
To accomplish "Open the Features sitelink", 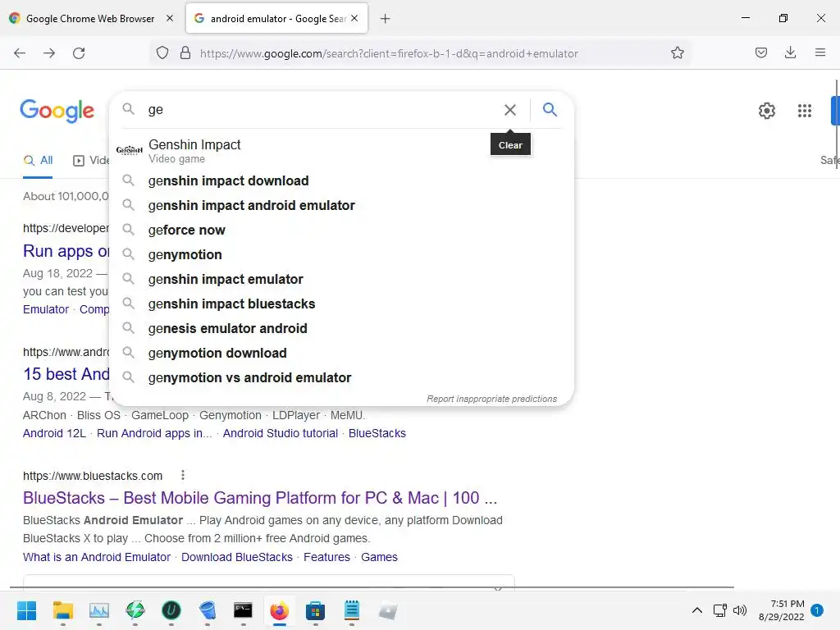I will tap(326, 557).
